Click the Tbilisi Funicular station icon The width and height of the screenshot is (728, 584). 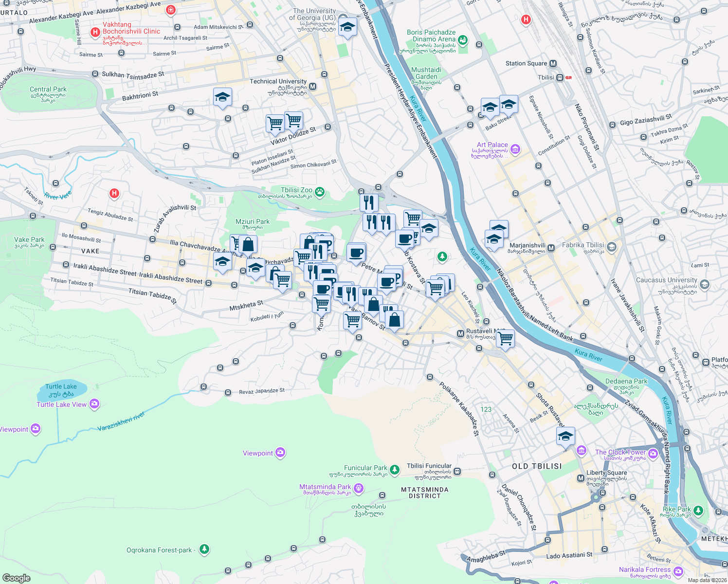[x=457, y=471]
